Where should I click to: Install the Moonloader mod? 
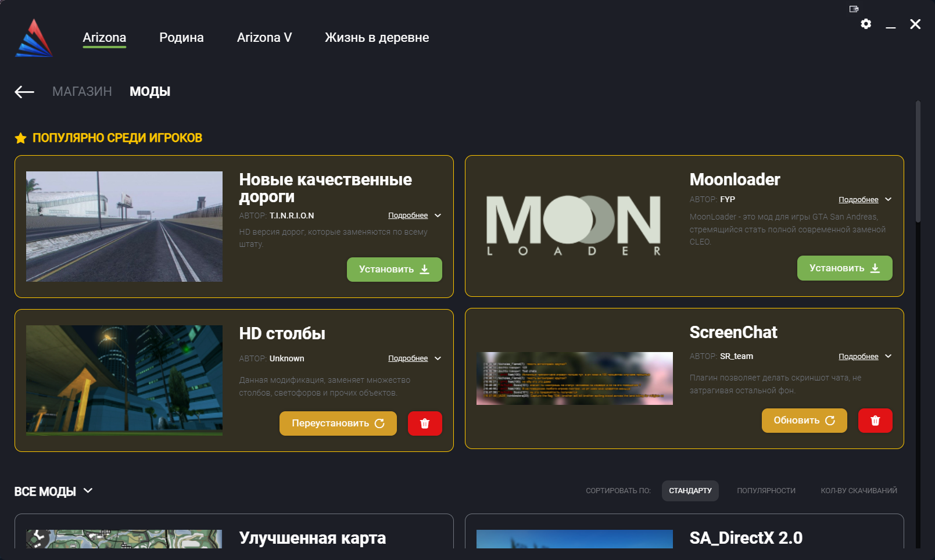(845, 268)
